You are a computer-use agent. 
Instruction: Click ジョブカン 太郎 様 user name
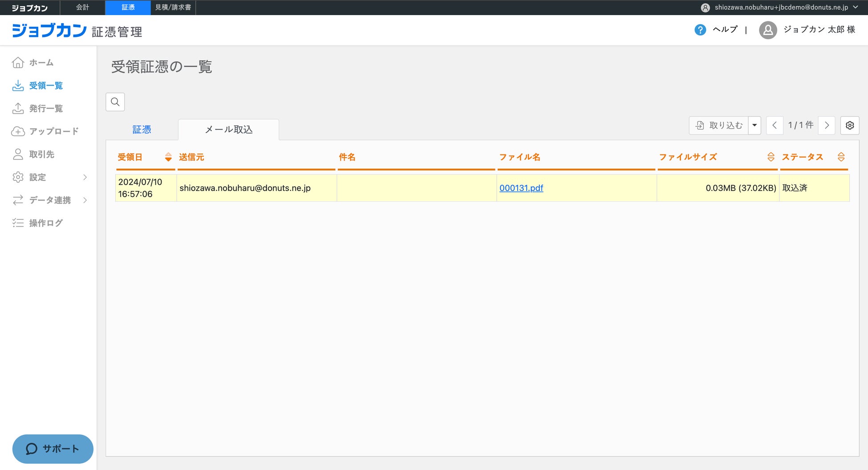point(819,29)
